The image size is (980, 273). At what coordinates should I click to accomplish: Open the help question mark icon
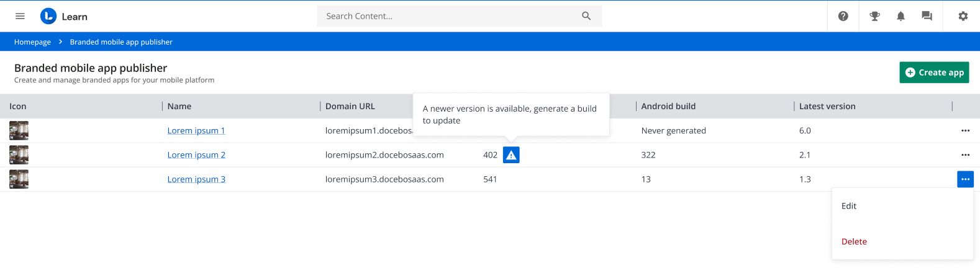[843, 16]
